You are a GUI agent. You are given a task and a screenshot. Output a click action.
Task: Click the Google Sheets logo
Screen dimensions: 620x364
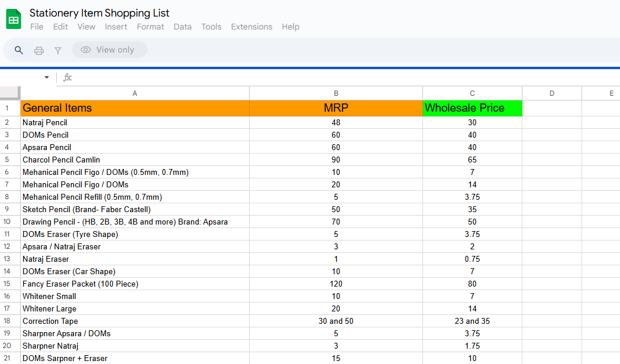coord(13,18)
